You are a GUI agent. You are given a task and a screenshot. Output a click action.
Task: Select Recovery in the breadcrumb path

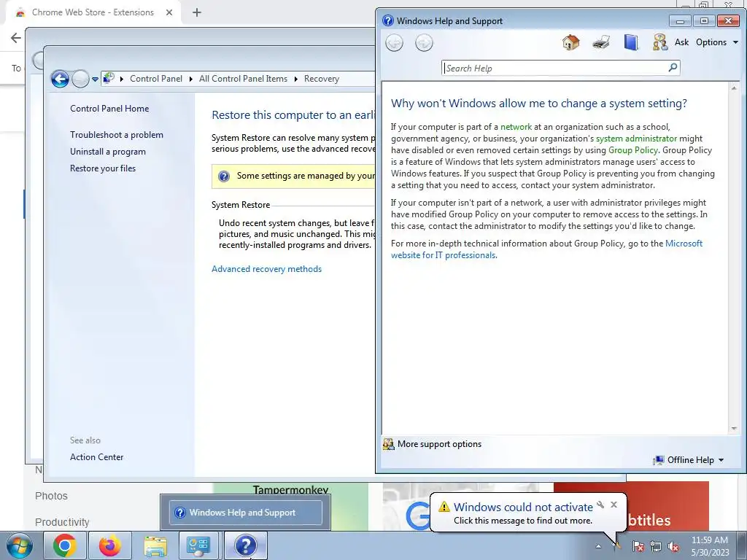coord(322,79)
